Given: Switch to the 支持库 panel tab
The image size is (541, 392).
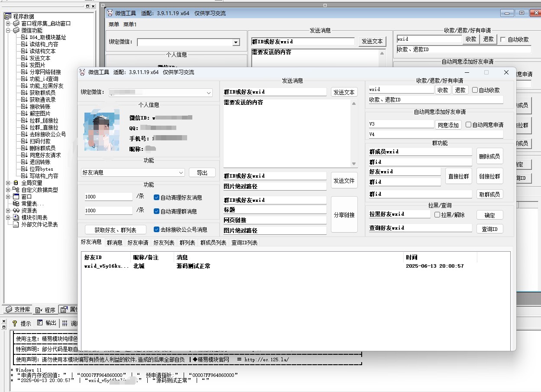Looking at the screenshot, I should click(x=18, y=310).
